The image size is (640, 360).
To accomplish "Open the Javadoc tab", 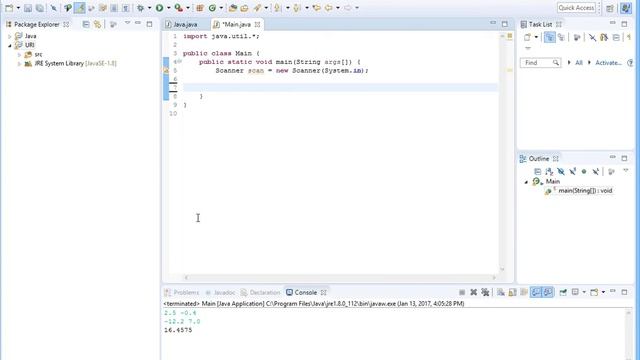I will 220,293.
